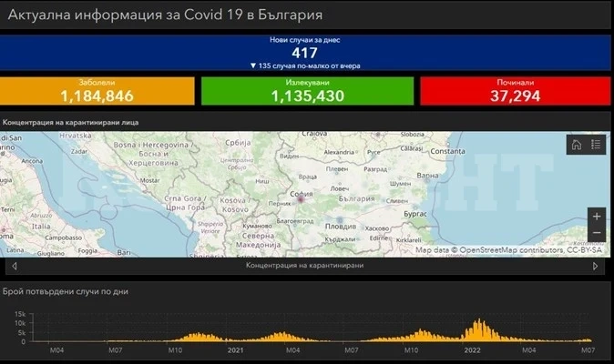Click the M07 label at chart's right end
The height and width of the screenshot is (364, 614).
588,350
